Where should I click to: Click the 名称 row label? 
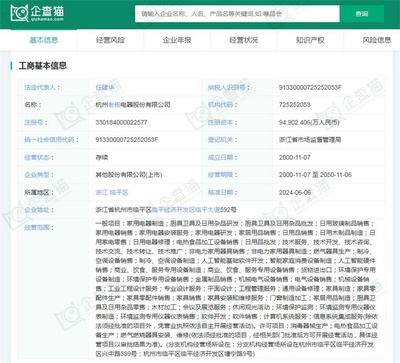[33, 105]
